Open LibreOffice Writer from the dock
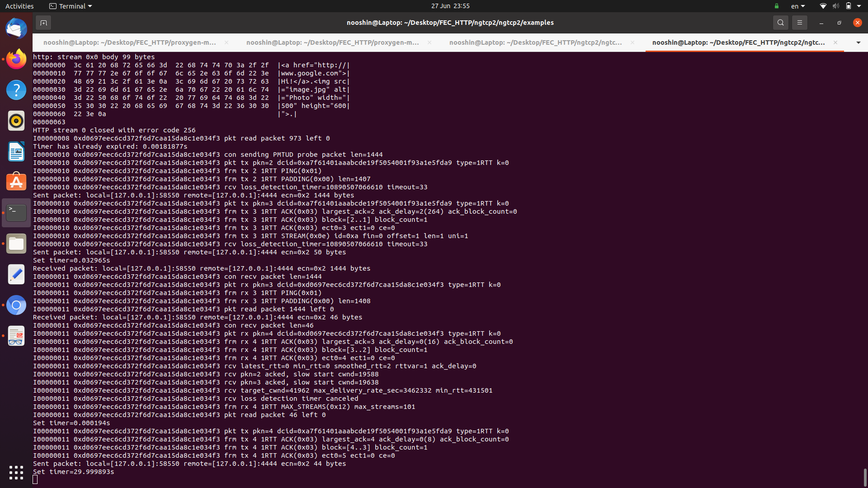868x488 pixels. [x=16, y=151]
